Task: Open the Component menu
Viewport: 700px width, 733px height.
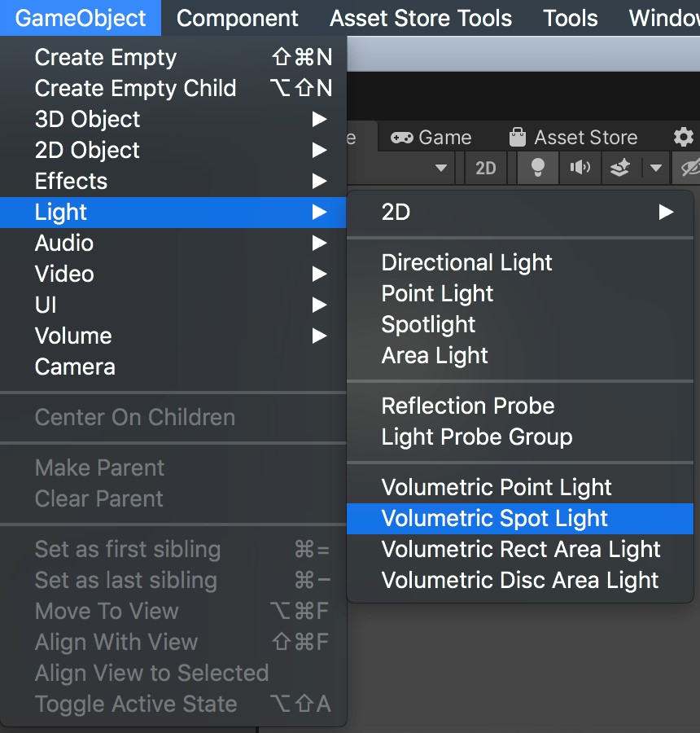Action: pos(237,17)
